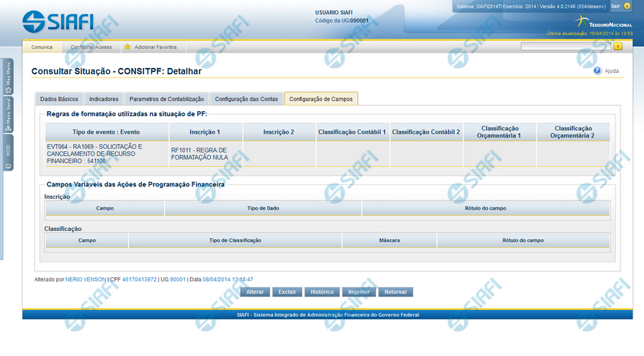Switch to the Indicadores tab

tap(104, 99)
